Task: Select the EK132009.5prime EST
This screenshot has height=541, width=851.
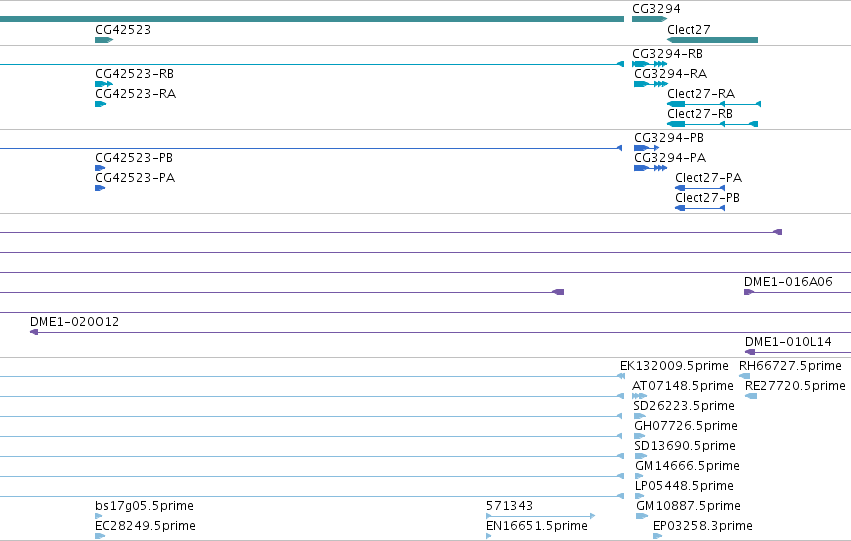Action: (x=674, y=366)
